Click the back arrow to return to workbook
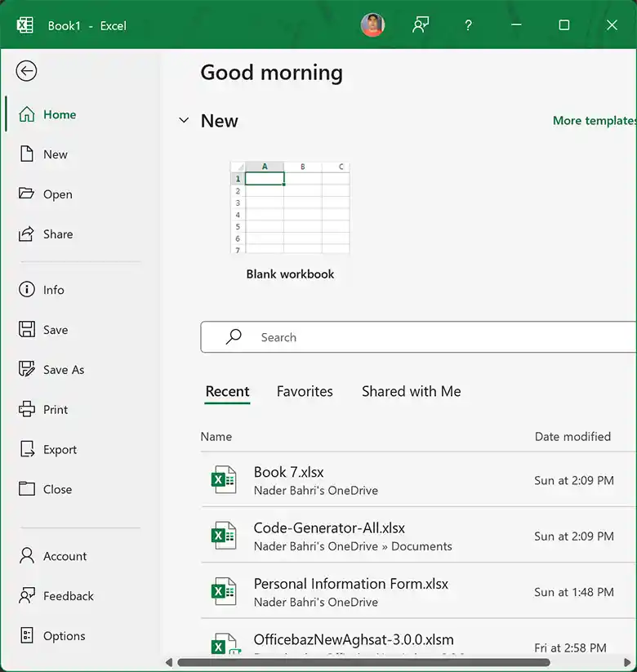 coord(26,71)
